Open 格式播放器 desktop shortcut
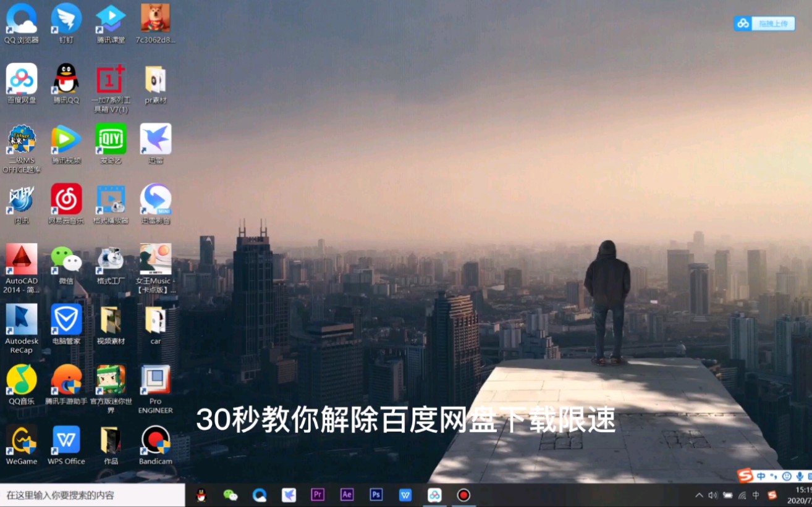Screen dimensions: 812x507 [111, 204]
